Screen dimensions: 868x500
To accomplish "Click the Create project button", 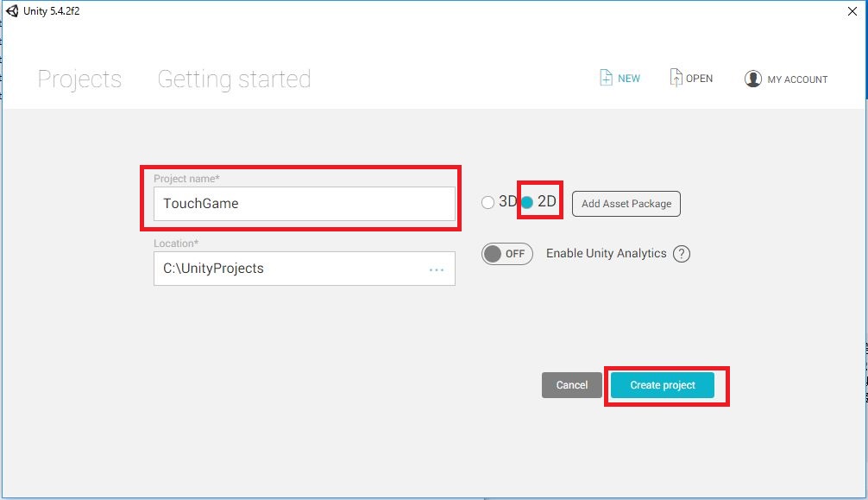I will click(663, 384).
